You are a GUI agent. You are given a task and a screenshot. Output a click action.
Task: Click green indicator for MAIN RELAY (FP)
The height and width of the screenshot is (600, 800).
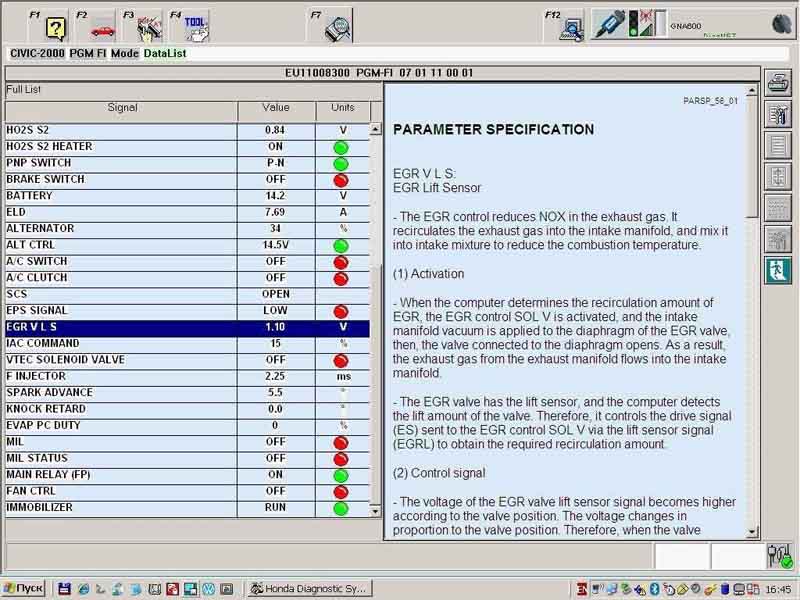(341, 476)
